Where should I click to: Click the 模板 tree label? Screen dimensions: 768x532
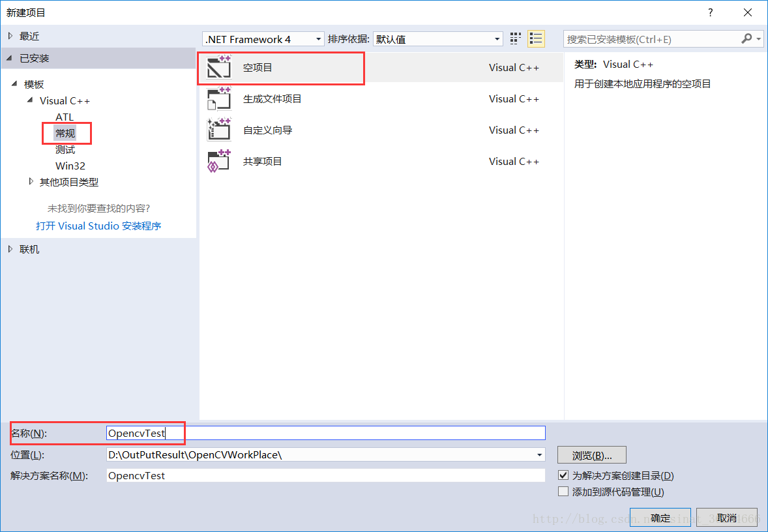(x=34, y=84)
